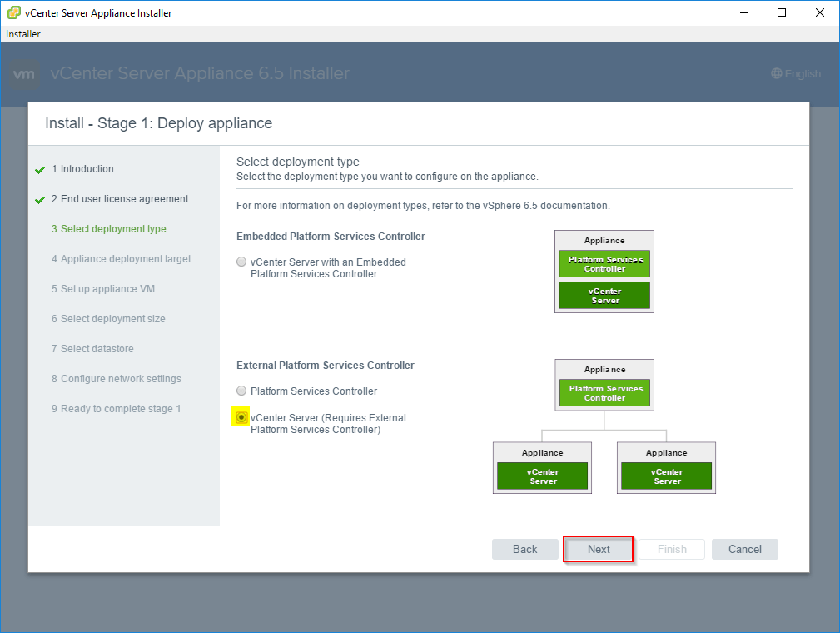Click the checkmark next to End user license agreement
This screenshot has height=633, width=840.
pos(39,198)
